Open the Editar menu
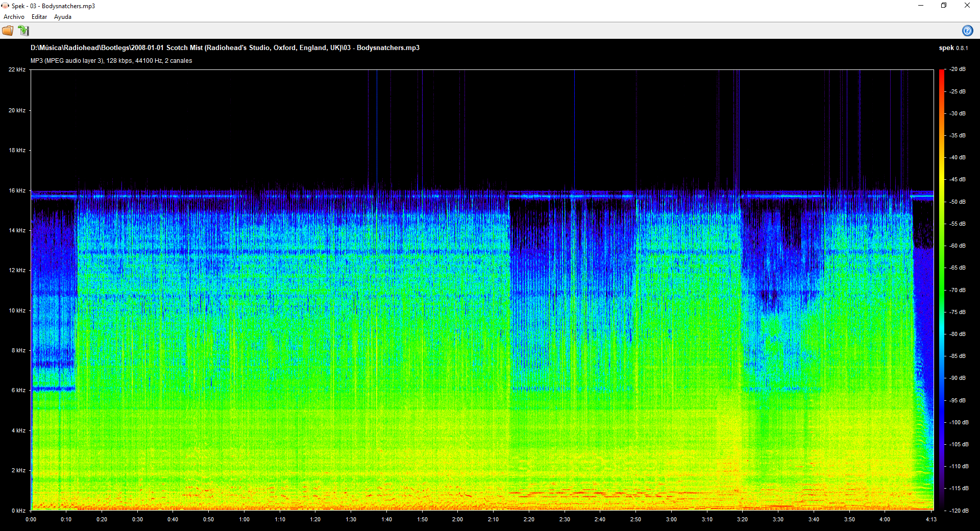Screen dimensions: 980x531 (39, 17)
